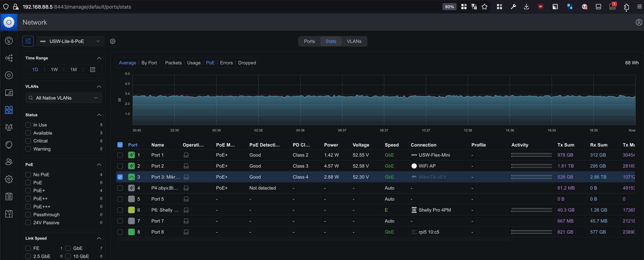The width and height of the screenshot is (644, 260).
Task: Open the Settings gear in left sidebar
Action: click(9, 179)
